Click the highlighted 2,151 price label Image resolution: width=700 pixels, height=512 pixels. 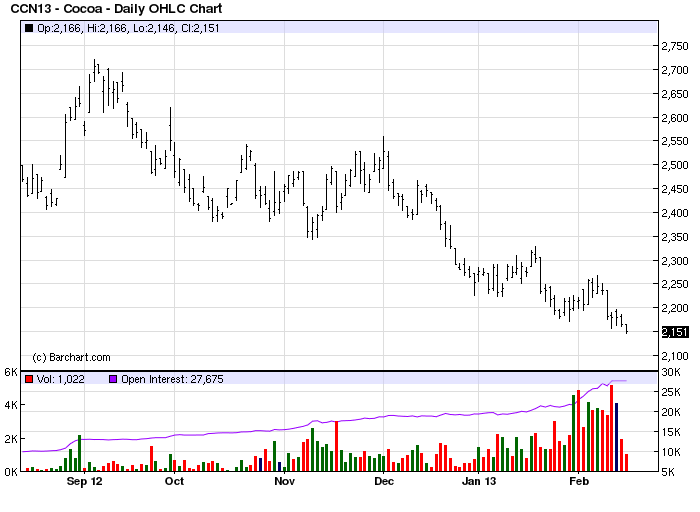(x=675, y=332)
